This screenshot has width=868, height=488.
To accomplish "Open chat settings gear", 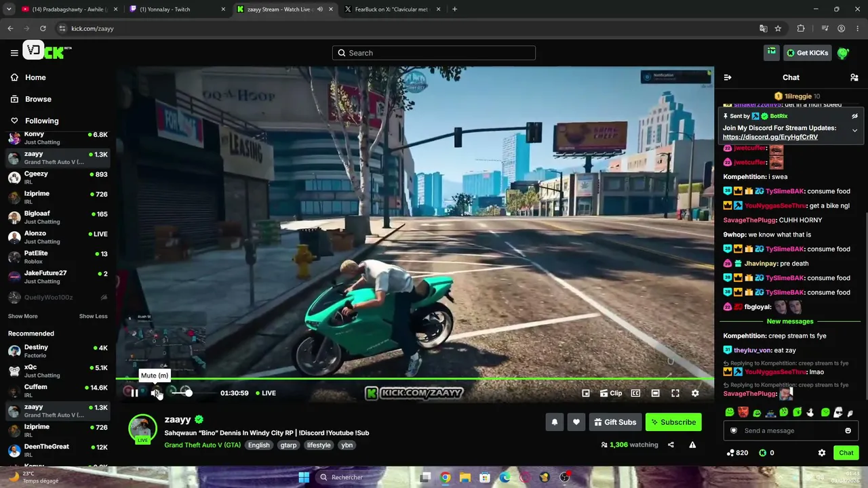I will click(822, 453).
